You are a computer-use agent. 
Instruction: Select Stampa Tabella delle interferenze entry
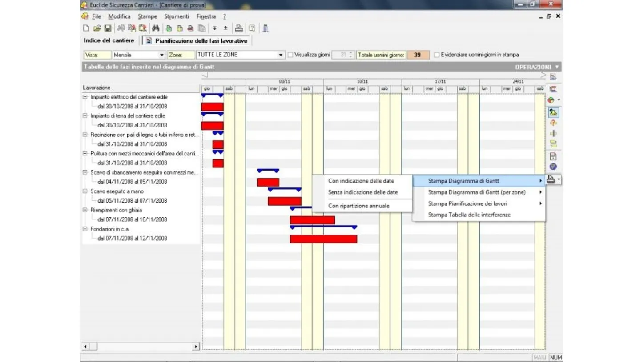[x=479, y=215]
